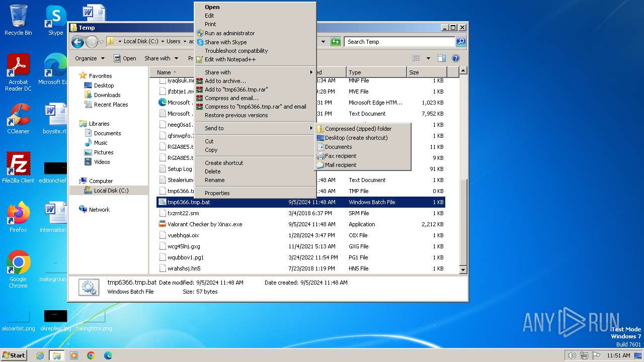The image size is (644, 362).
Task: Open the Firefox desktop shortcut
Action: coord(18,217)
